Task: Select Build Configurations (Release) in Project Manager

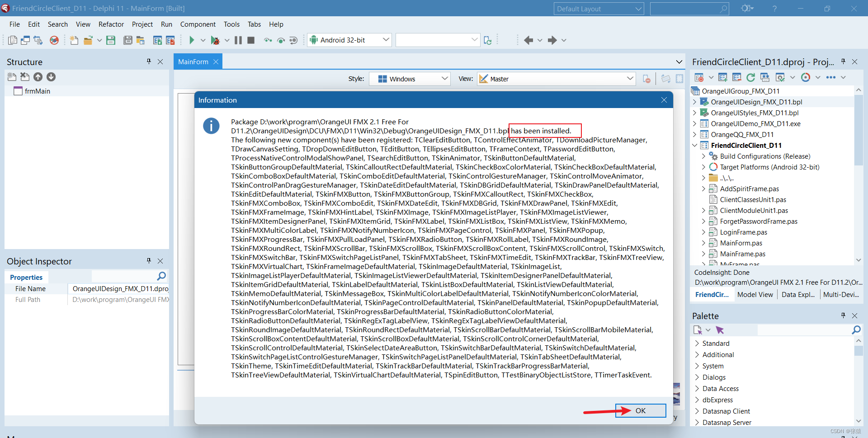Action: (x=765, y=156)
